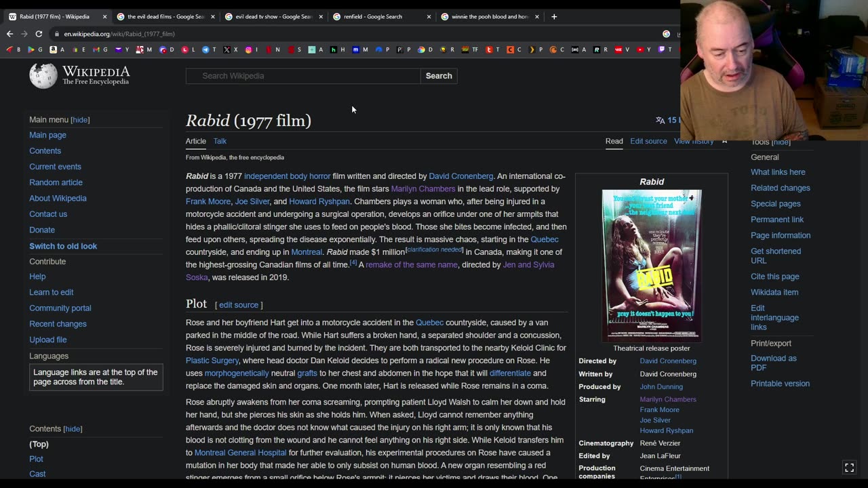Viewport: 868px width, 488px height.
Task: Click Cite this page tool
Action: tap(775, 277)
